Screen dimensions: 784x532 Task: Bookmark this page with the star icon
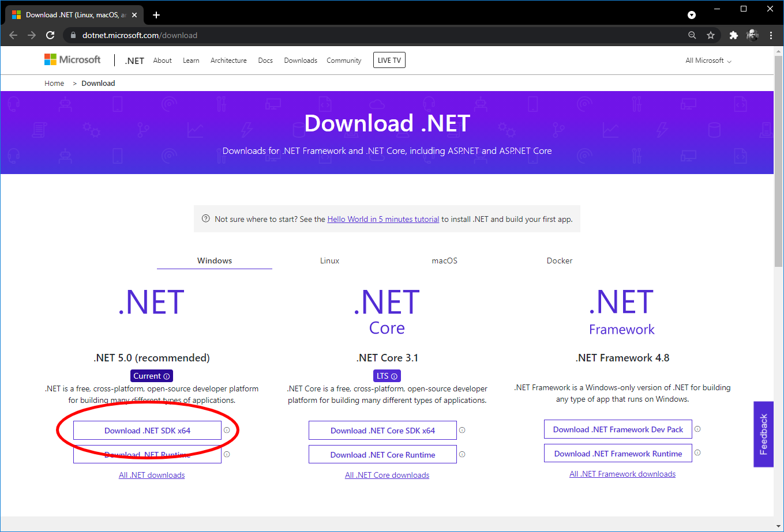click(x=711, y=35)
